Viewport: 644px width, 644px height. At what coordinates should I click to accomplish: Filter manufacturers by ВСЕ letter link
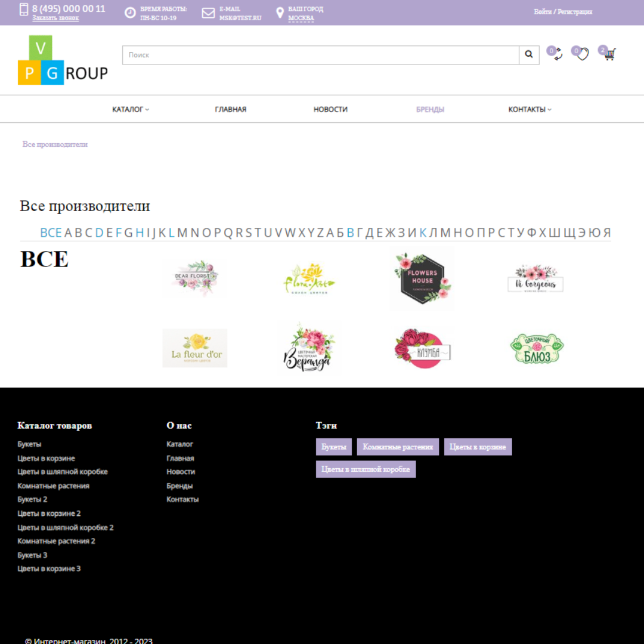[51, 233]
